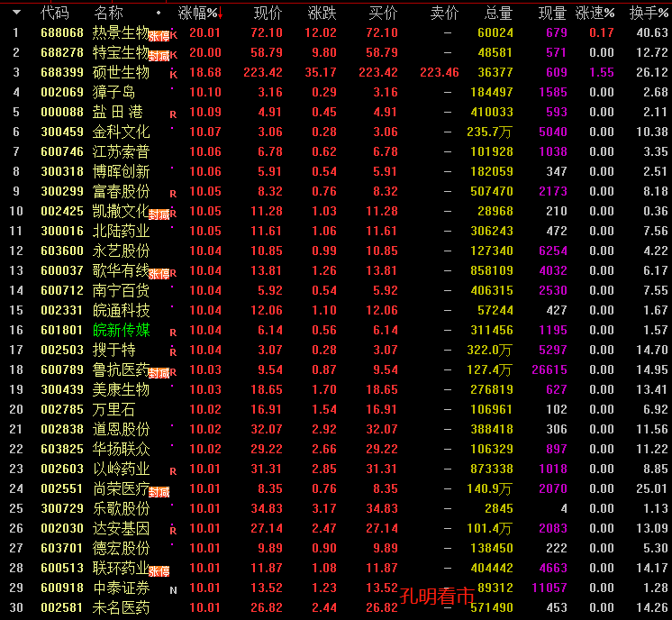Select stock code 000088
Viewport: 672px width, 620px height.
click(62, 112)
